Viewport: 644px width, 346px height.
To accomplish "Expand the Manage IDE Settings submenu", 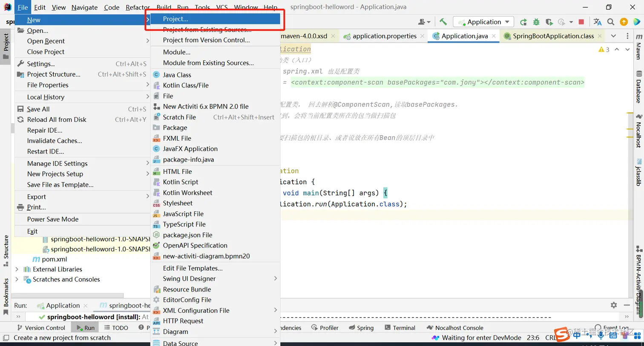I will 82,164.
